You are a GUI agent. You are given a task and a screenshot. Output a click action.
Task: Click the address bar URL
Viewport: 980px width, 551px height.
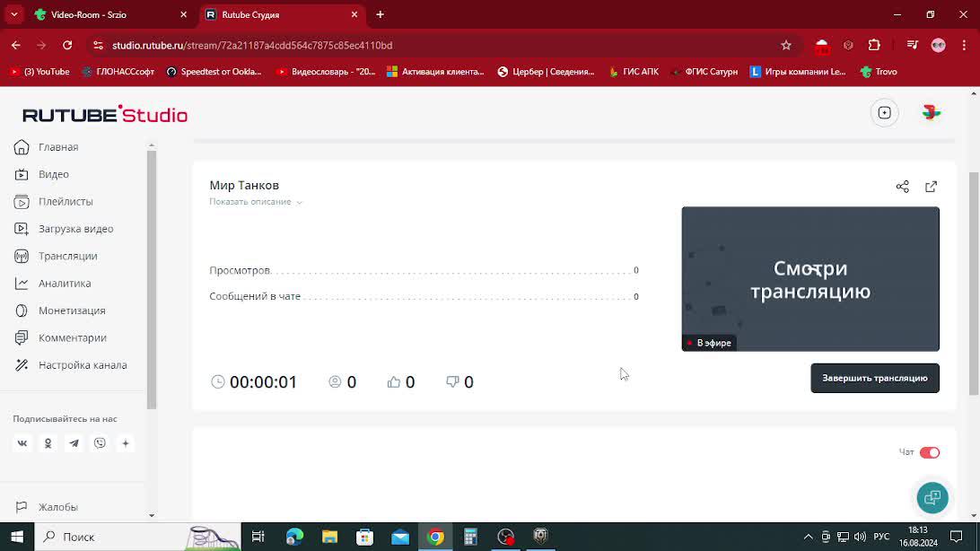point(252,45)
